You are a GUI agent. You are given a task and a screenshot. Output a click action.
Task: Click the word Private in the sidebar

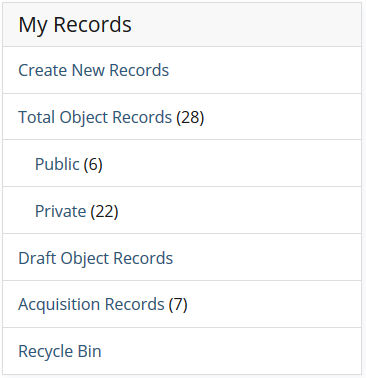60,211
